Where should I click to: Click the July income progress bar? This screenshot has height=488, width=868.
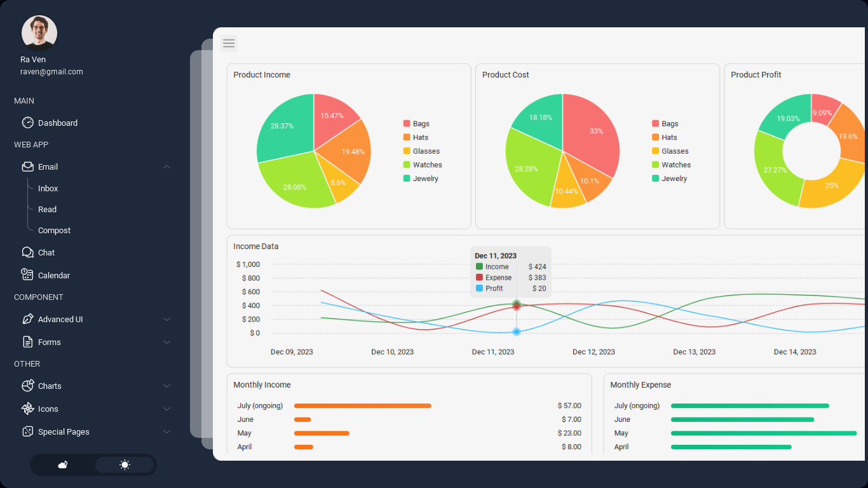point(362,405)
